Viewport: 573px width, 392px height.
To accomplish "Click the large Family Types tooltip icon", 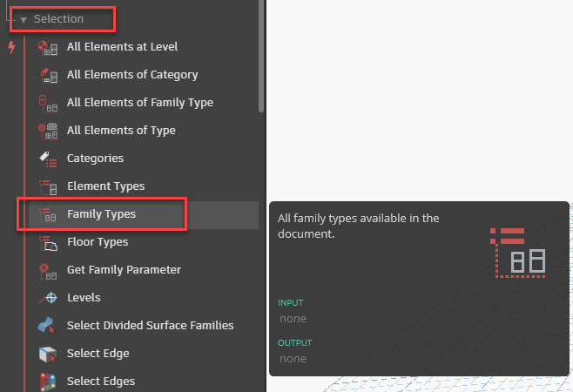I will (x=518, y=253).
